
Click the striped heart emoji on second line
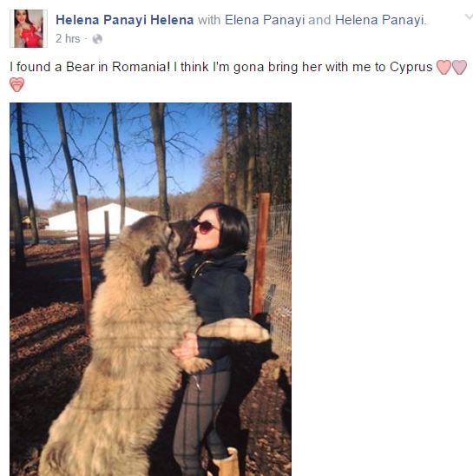[x=16, y=85]
